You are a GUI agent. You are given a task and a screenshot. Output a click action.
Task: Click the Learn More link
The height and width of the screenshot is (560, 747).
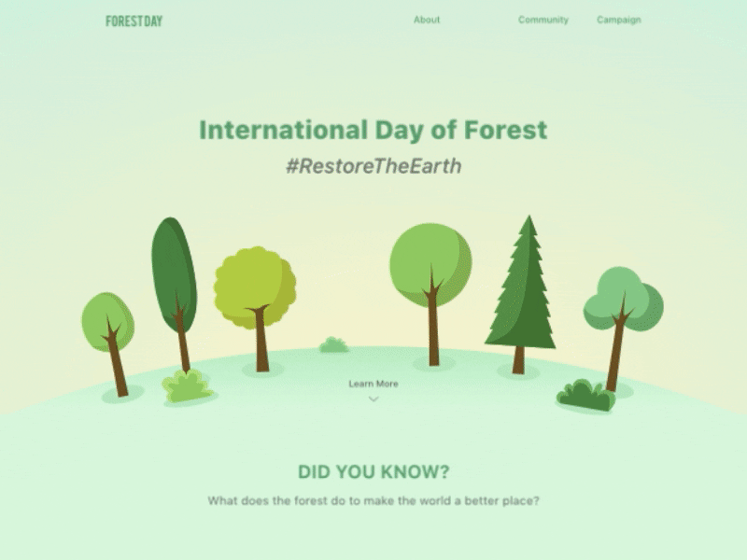373,383
